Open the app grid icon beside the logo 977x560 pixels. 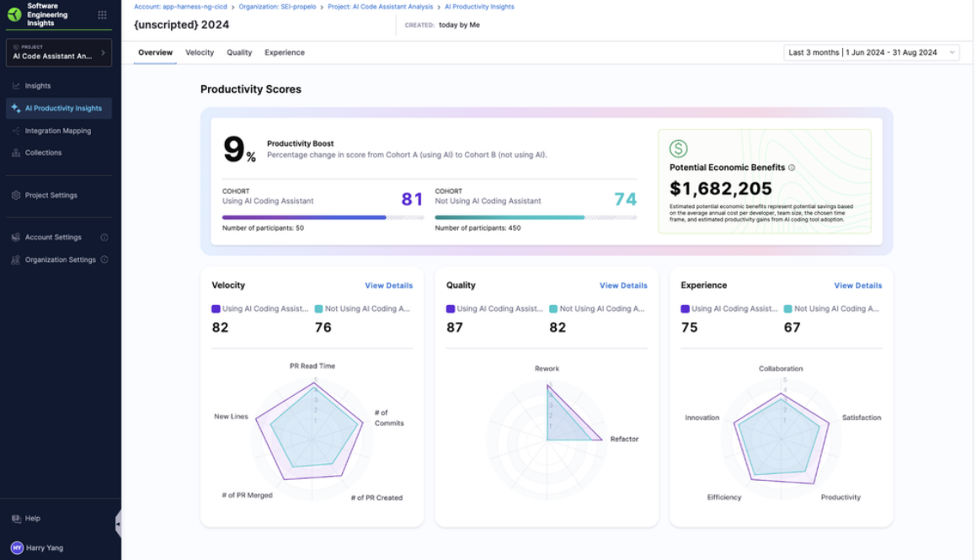[x=101, y=13]
